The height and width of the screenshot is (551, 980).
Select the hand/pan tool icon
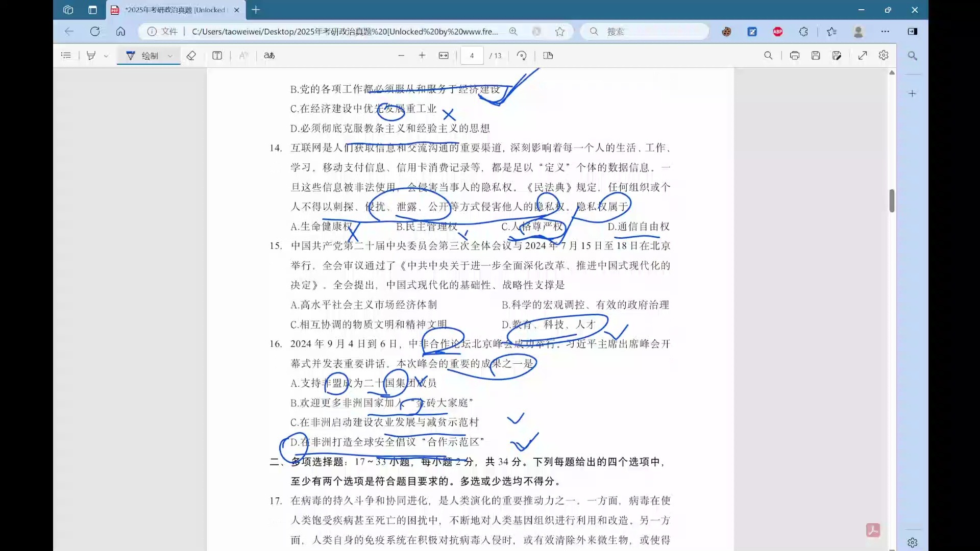click(x=91, y=55)
